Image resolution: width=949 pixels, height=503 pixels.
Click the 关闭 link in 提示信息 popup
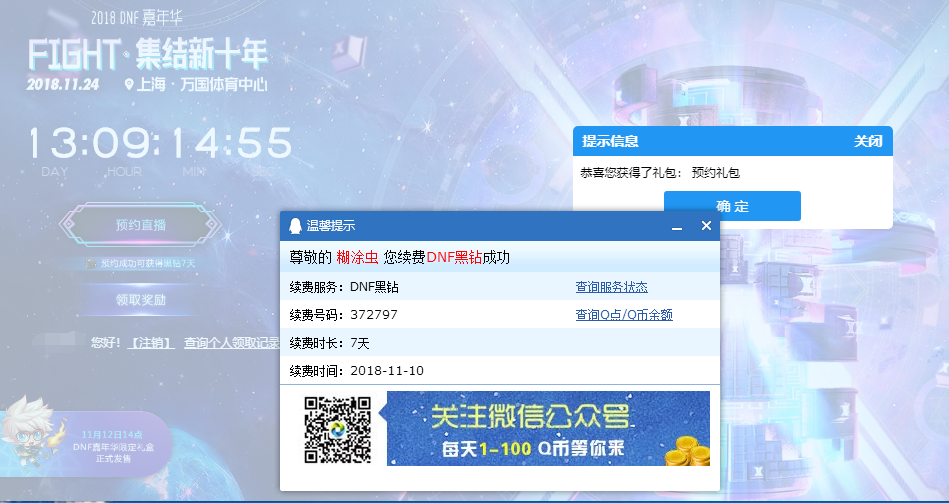point(868,141)
